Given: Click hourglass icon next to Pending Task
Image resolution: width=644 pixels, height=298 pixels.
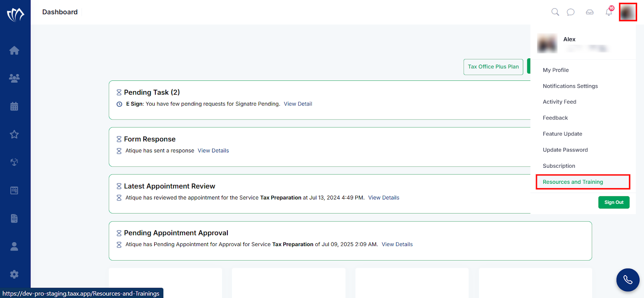Looking at the screenshot, I should point(119,92).
